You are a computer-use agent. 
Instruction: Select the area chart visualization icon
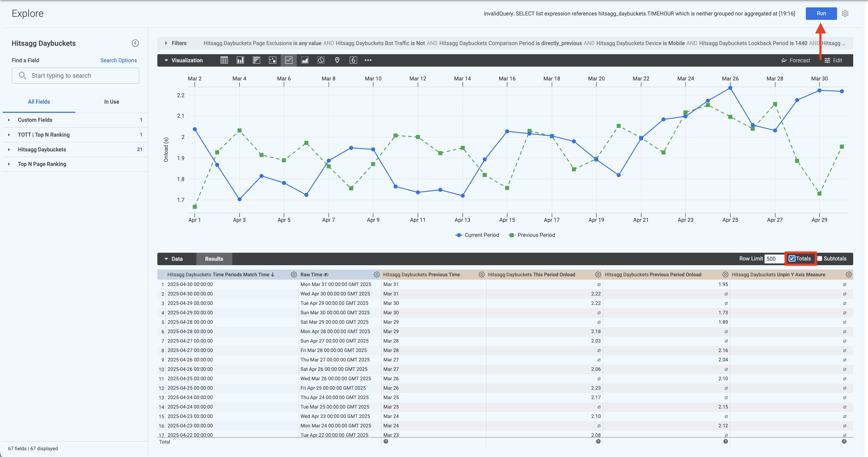click(305, 60)
